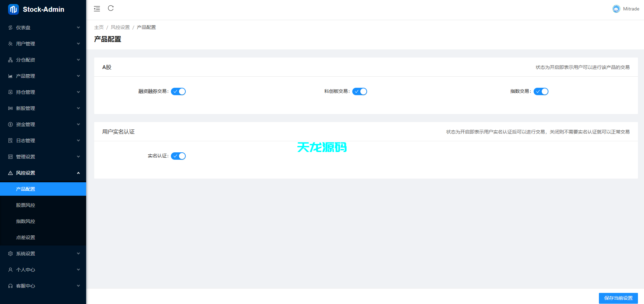Open the 新股管理 new stock icon

click(x=10, y=108)
